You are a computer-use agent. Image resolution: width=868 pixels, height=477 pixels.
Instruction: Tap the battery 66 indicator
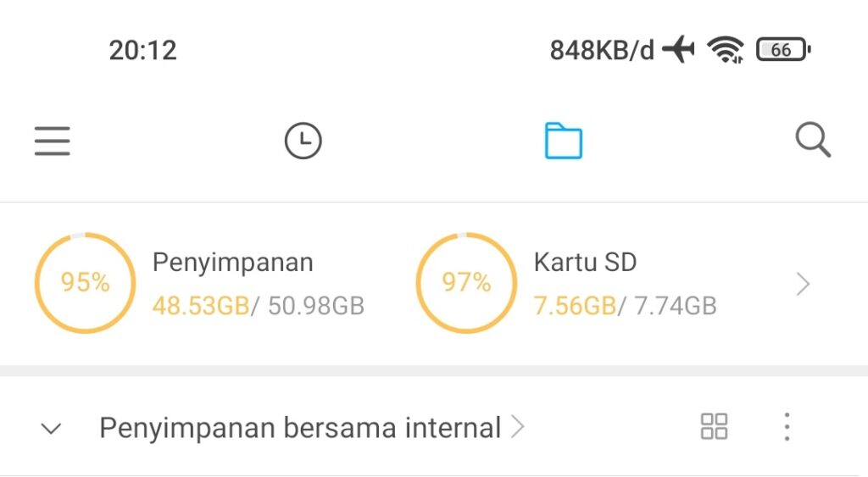point(784,50)
